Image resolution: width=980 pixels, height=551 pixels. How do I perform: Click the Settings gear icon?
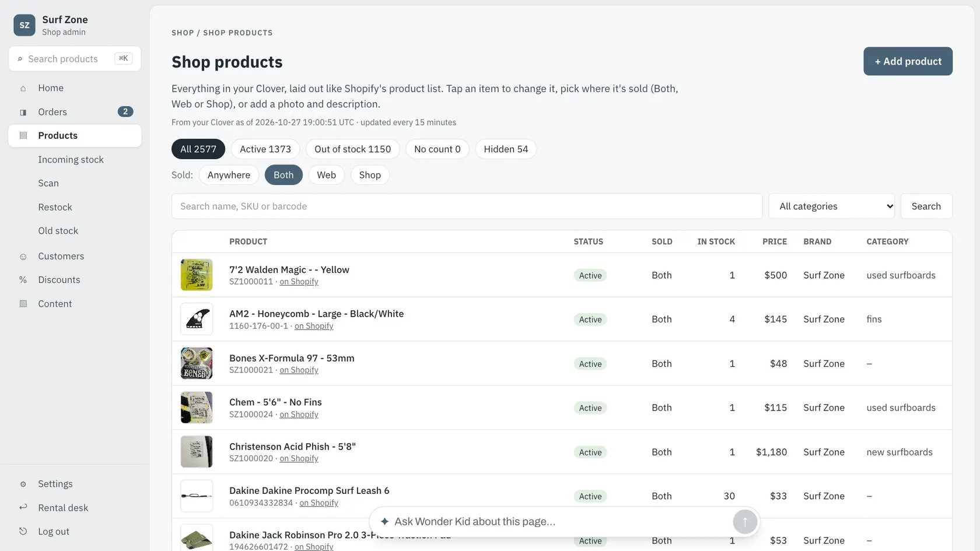tap(23, 484)
